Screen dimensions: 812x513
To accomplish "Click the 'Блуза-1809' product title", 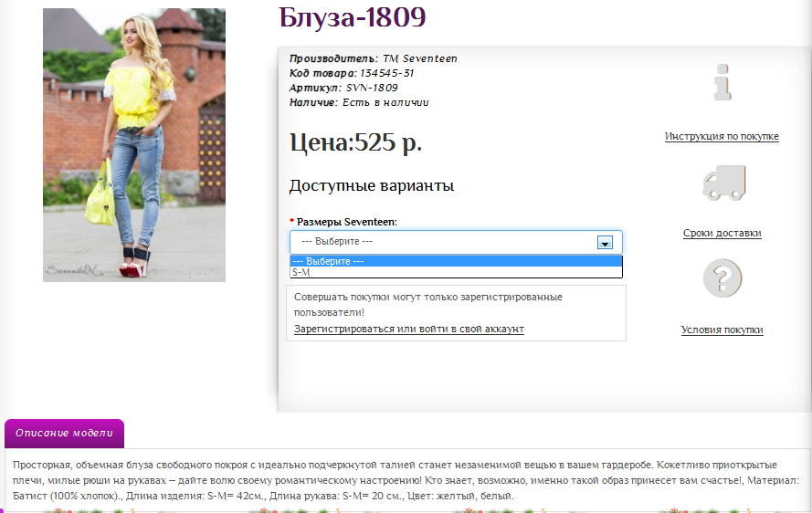I will [353, 16].
